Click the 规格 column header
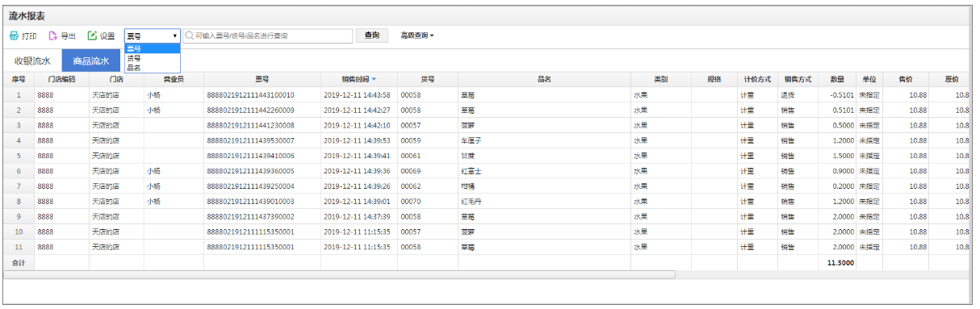 click(714, 80)
